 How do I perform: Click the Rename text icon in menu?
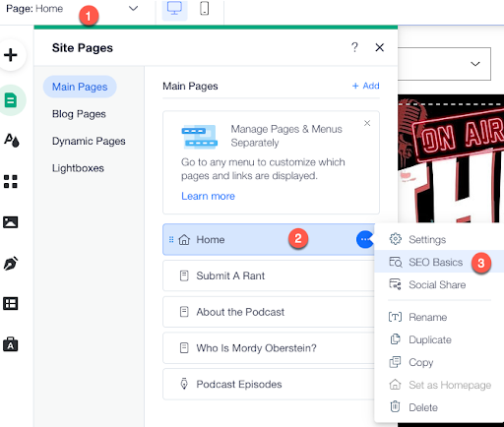click(395, 317)
